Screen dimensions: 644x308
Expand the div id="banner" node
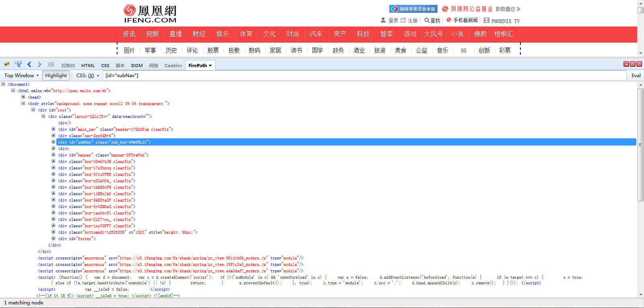(53, 155)
